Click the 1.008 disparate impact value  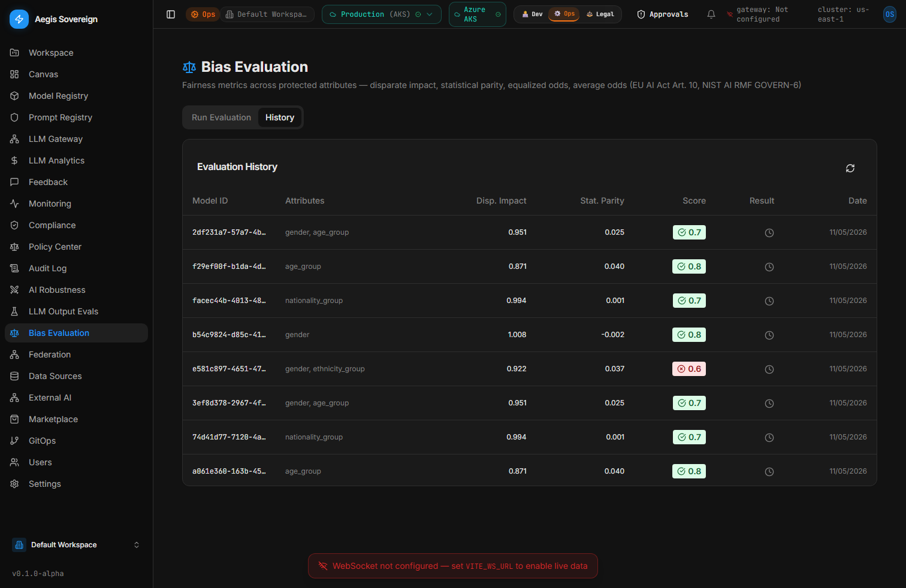point(517,335)
